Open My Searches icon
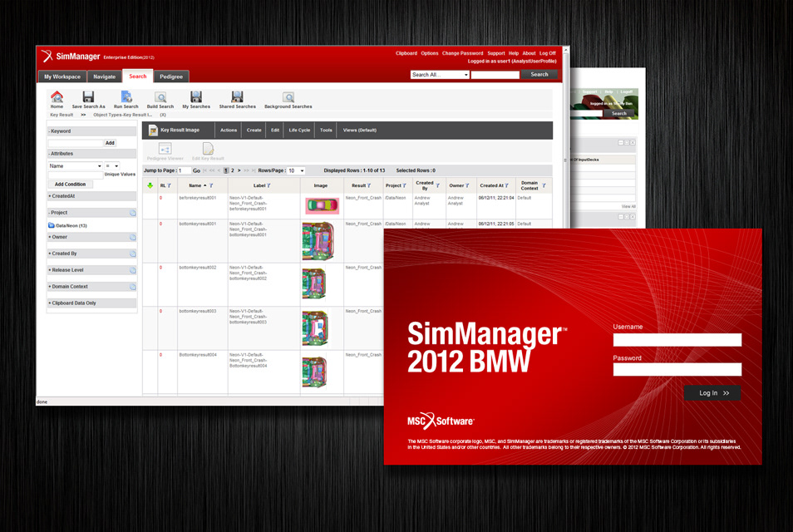Viewport: 793px width, 532px height. pyautogui.click(x=196, y=96)
